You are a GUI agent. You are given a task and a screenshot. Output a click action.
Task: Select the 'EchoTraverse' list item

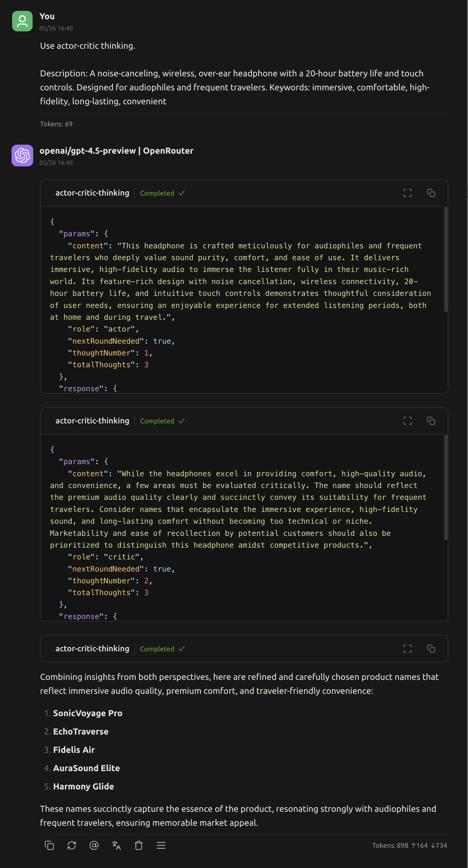[x=81, y=731]
